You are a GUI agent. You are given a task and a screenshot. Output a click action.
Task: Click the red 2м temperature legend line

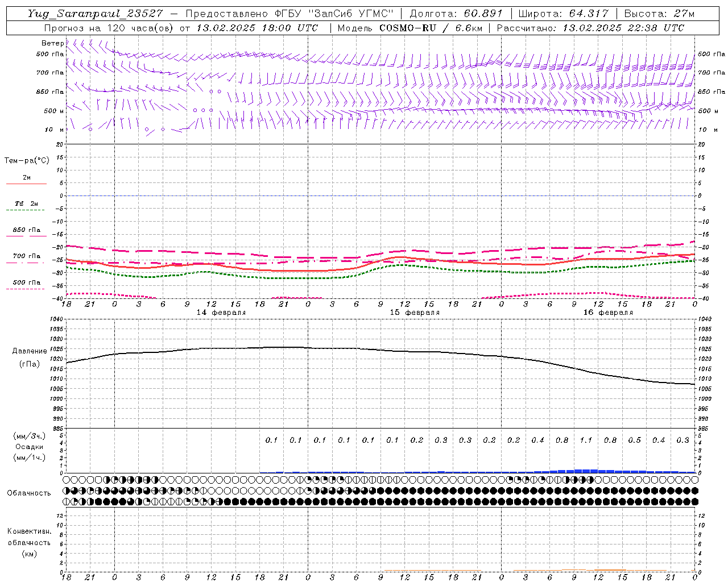26,184
